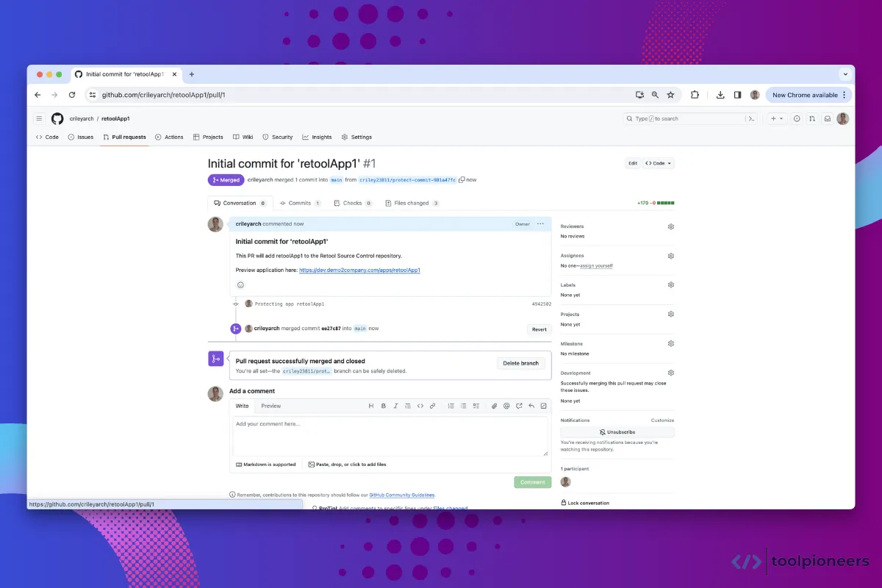The width and height of the screenshot is (882, 588).
Task: Open the command palette icon
Action: point(751,118)
